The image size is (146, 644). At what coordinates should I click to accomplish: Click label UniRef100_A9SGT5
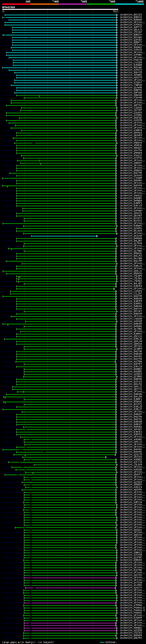[x=131, y=77]
